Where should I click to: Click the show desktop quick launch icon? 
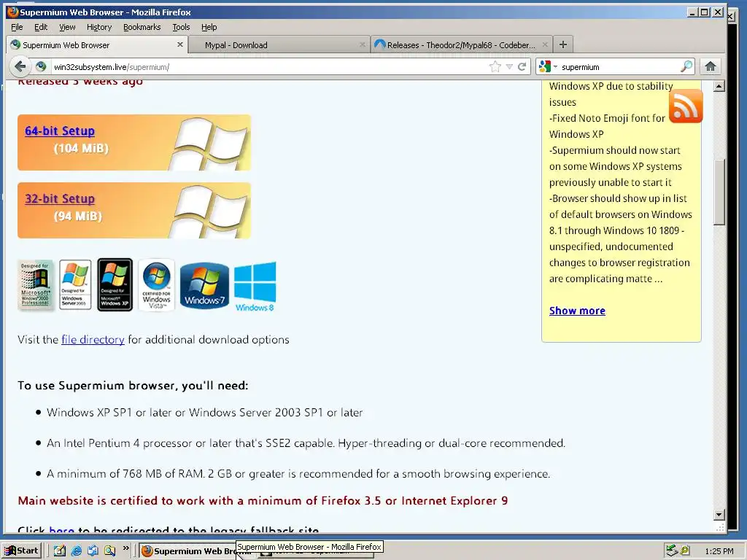[93, 551]
